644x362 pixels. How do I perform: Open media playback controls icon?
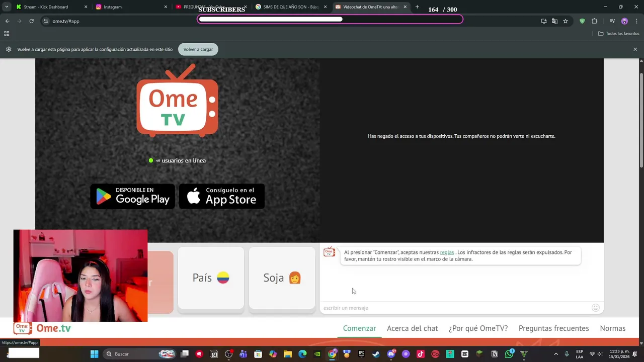pos(612,21)
